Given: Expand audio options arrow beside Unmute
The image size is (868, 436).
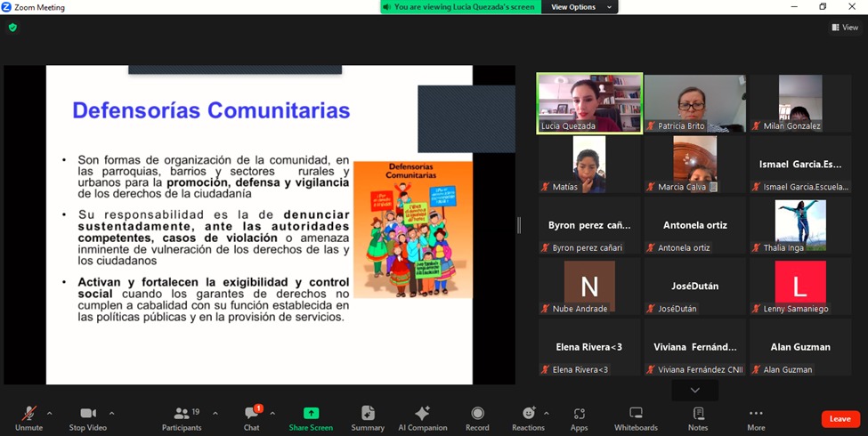Looking at the screenshot, I should (49, 413).
